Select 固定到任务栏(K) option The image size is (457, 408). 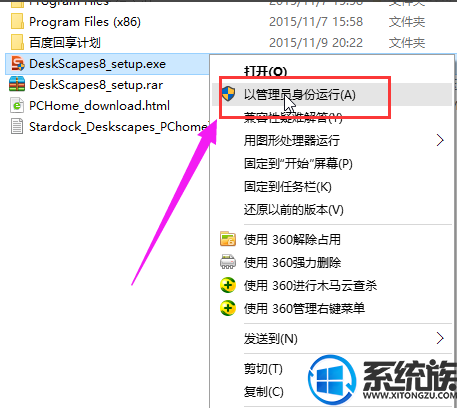(x=287, y=187)
